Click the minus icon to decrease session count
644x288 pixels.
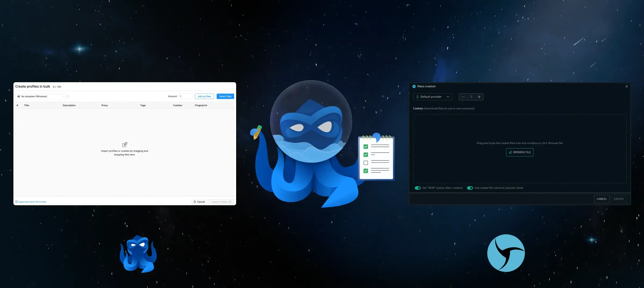(x=463, y=97)
